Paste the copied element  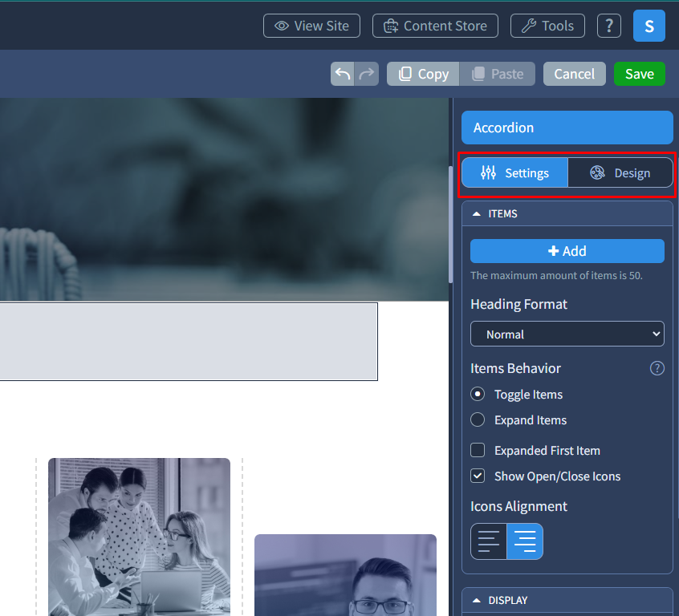click(x=497, y=74)
